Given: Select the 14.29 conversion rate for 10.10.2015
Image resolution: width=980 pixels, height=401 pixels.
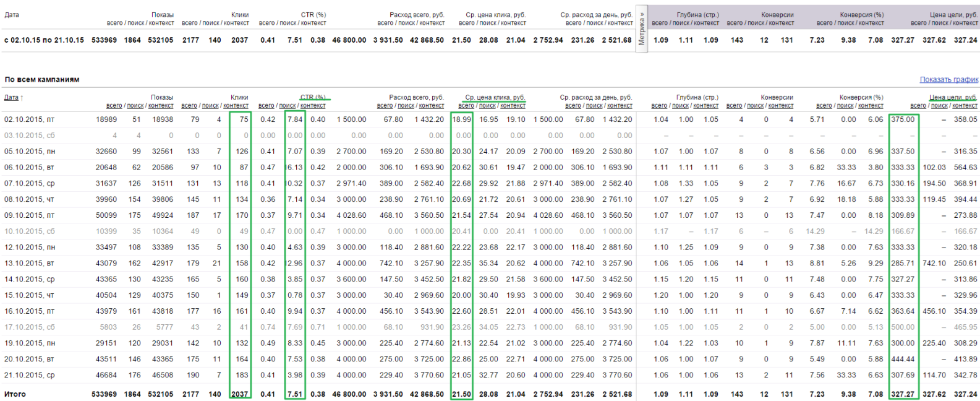Looking at the screenshot, I should tap(816, 231).
